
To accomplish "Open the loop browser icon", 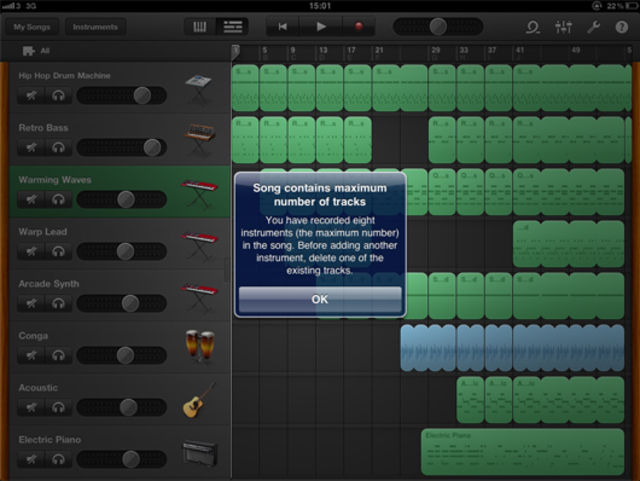I will pyautogui.click(x=533, y=27).
